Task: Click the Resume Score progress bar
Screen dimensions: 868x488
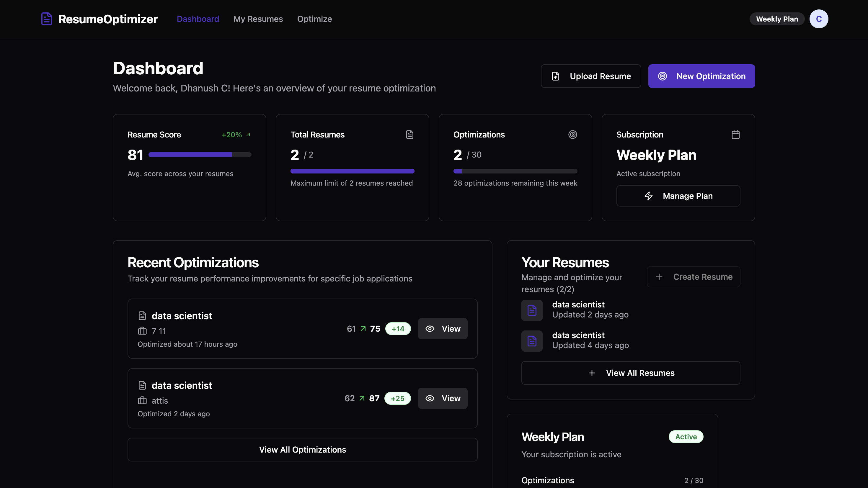Action: pyautogui.click(x=200, y=155)
